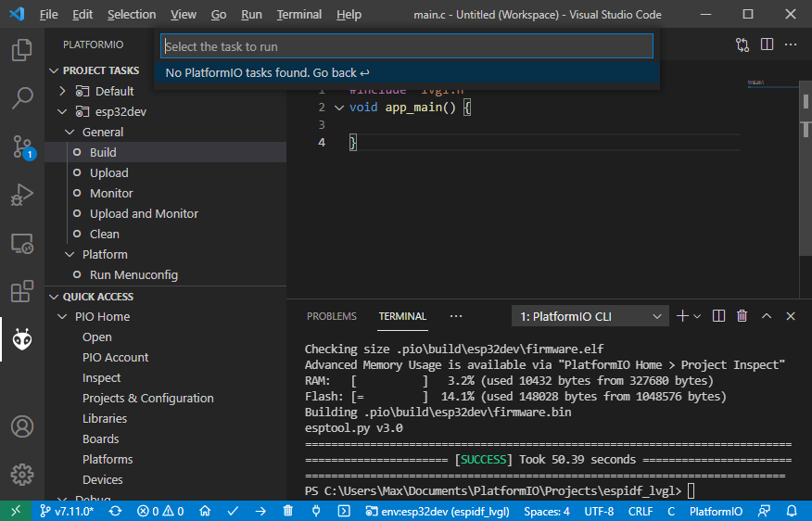Open the Edit menu

tap(82, 15)
